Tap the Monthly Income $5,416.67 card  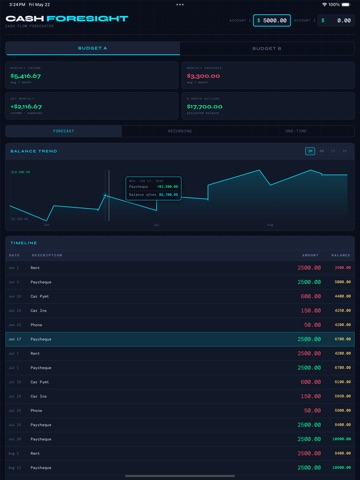(92, 75)
